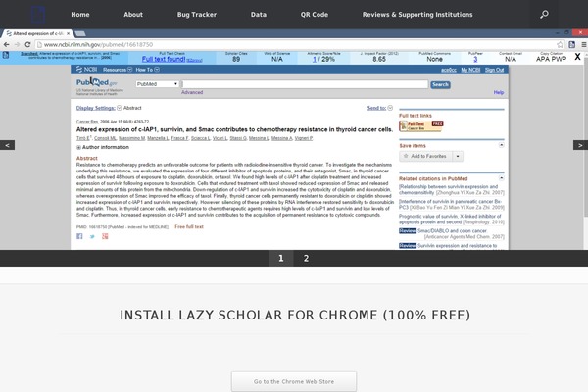Click the PubPeer count 3 link
This screenshot has height=392, width=588.
[475, 59]
